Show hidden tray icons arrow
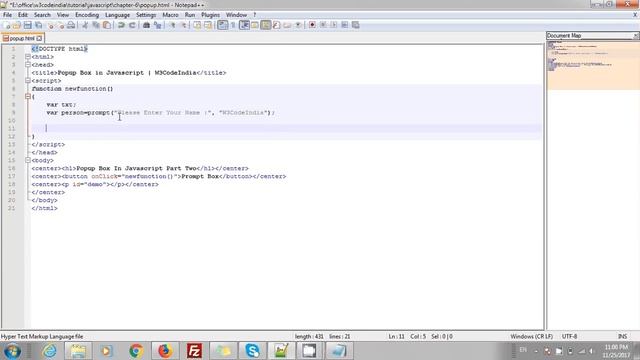Screen dimensions: 640x360 point(536,351)
